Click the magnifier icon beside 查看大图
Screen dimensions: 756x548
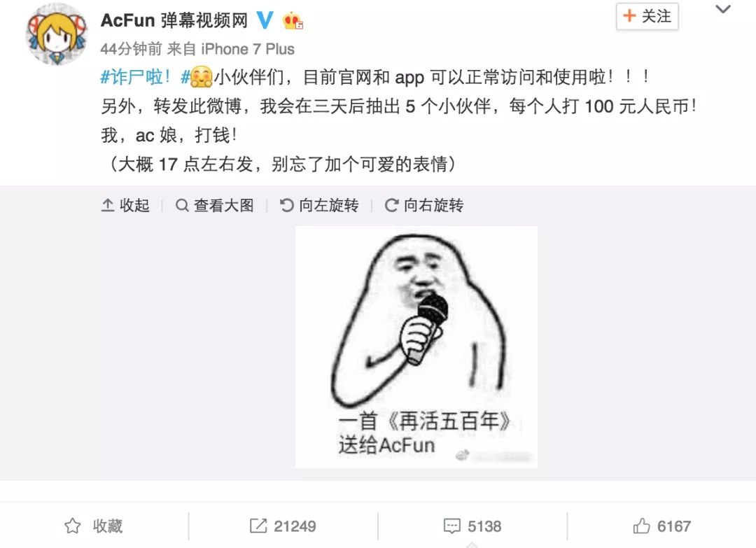(182, 205)
